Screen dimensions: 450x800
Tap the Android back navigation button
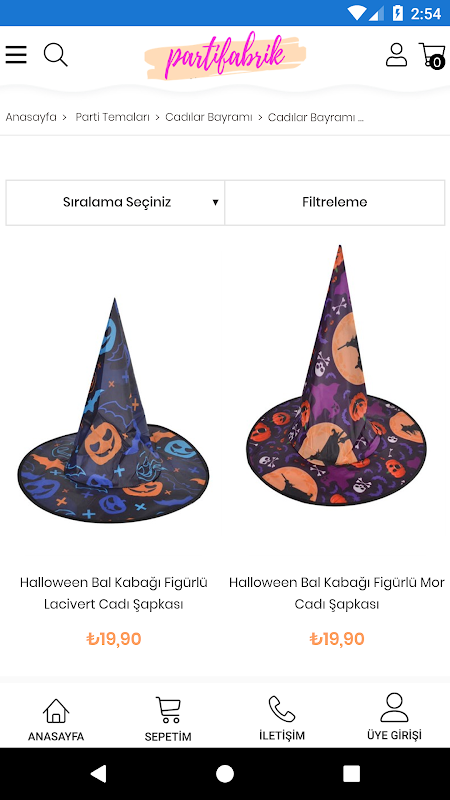click(98, 774)
